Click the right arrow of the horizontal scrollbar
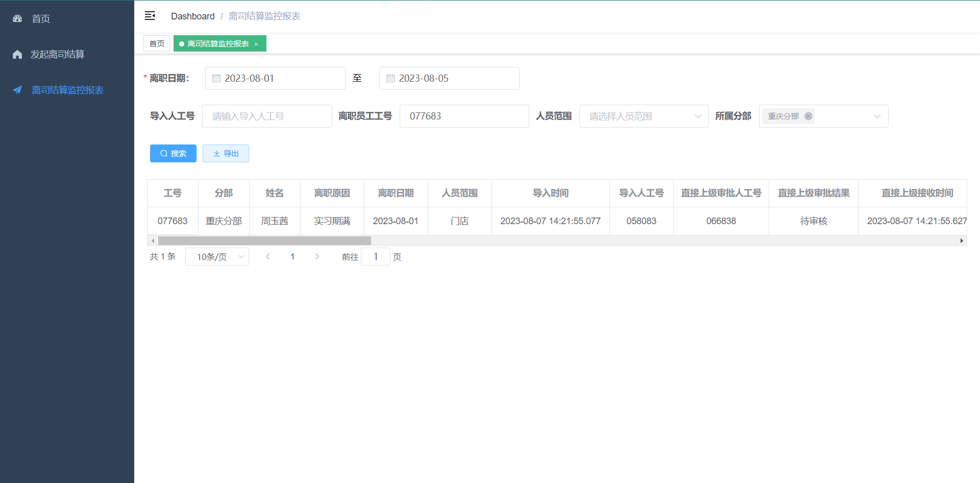 pyautogui.click(x=962, y=240)
